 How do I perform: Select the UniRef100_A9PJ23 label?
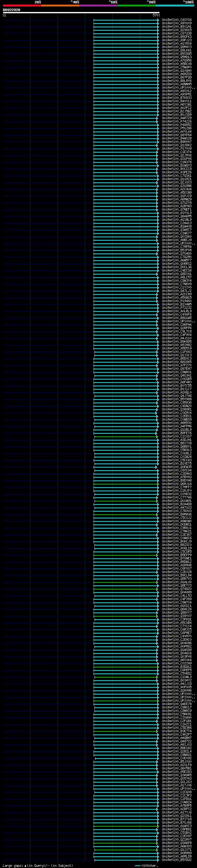click(176, 40)
